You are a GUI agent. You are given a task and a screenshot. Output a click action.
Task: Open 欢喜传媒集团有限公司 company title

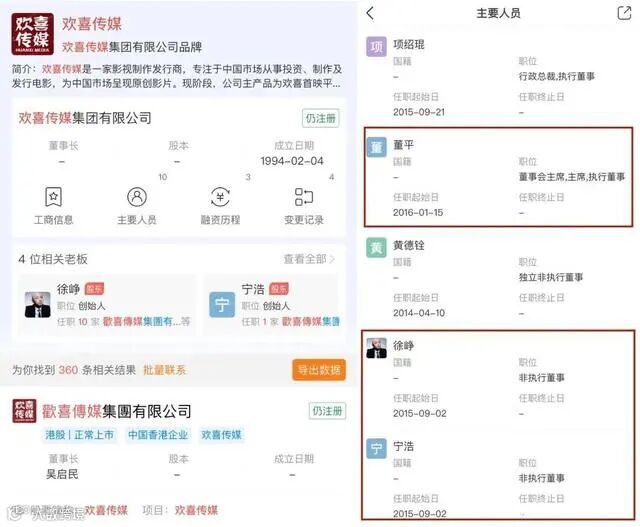click(85, 118)
